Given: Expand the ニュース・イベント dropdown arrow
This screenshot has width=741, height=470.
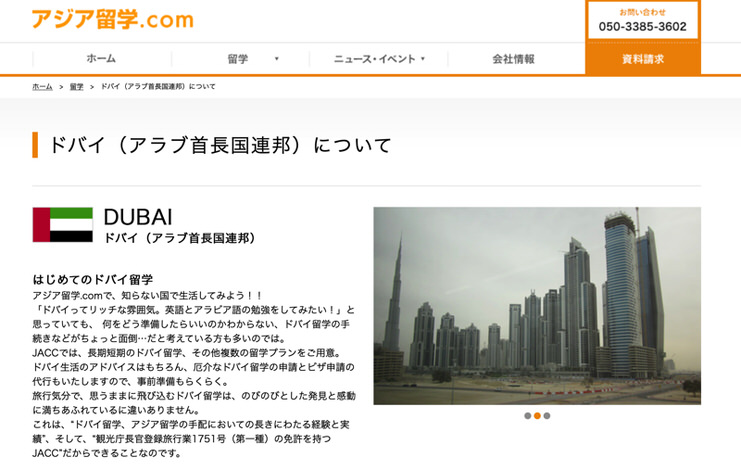Looking at the screenshot, I should coord(423,60).
